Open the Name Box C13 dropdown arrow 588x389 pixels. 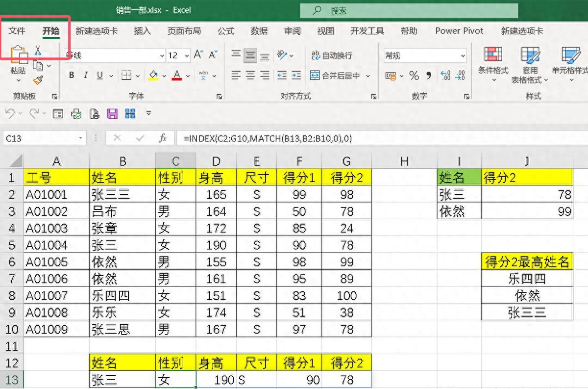(x=81, y=138)
